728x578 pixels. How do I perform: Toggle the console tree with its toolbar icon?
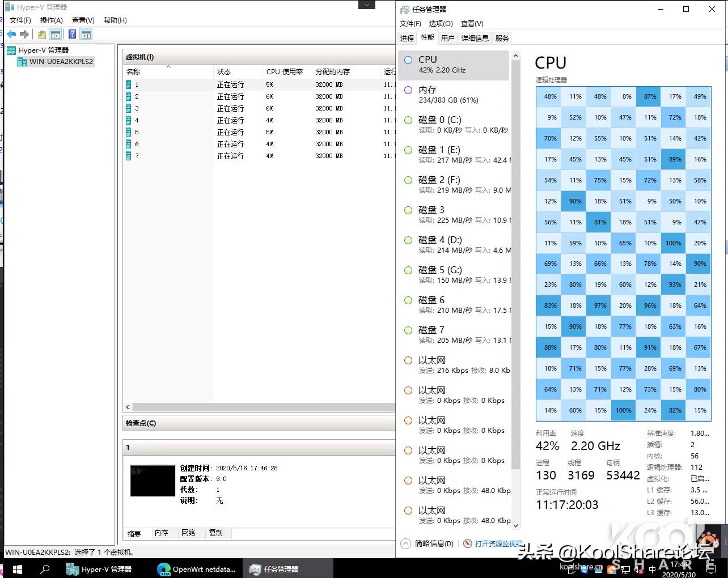pyautogui.click(x=56, y=34)
